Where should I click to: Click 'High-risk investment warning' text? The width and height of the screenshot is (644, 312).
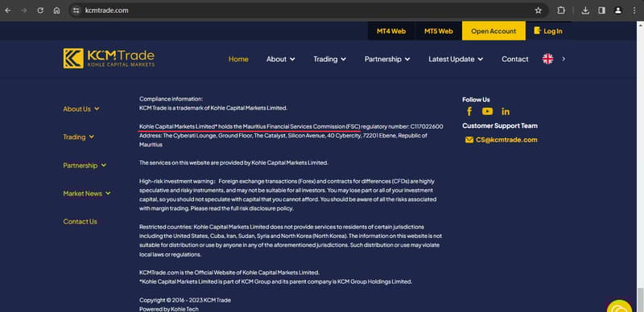pyautogui.click(x=176, y=181)
